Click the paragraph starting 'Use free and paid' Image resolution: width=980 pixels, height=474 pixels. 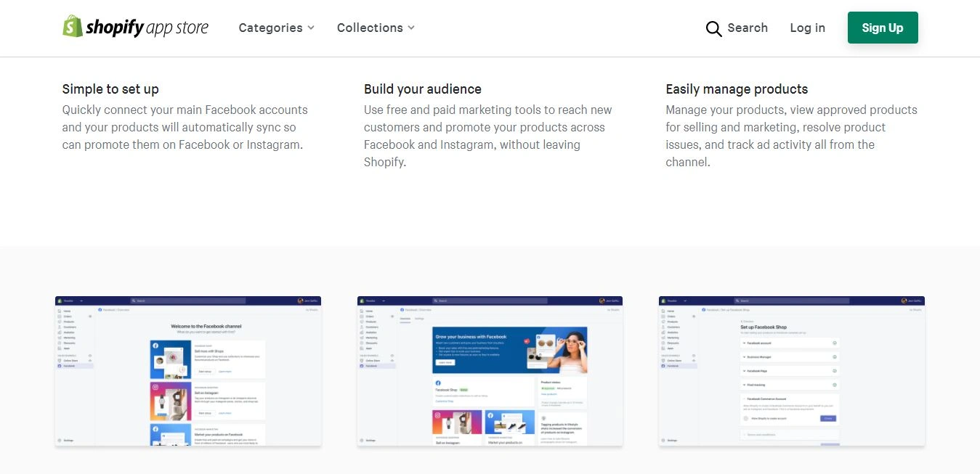click(x=488, y=136)
